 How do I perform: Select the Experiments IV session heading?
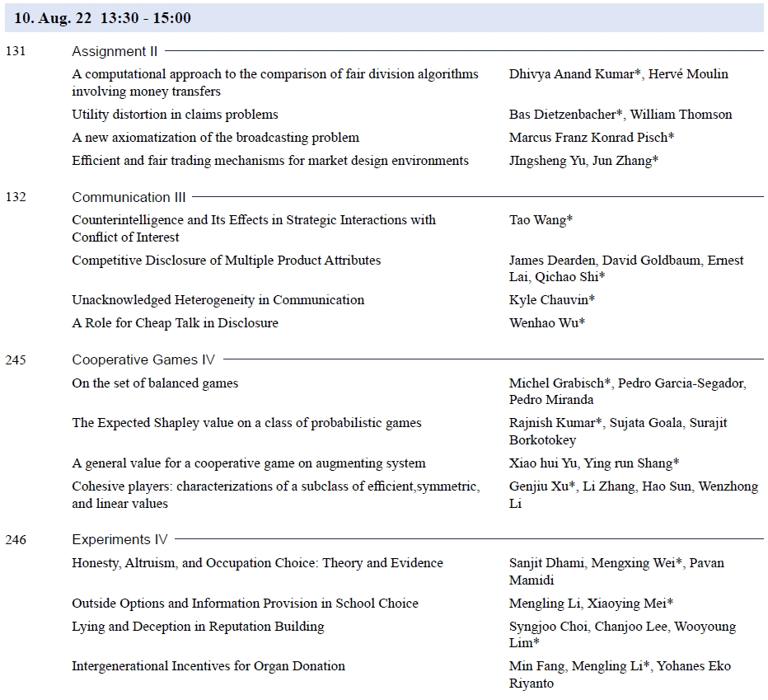point(119,540)
